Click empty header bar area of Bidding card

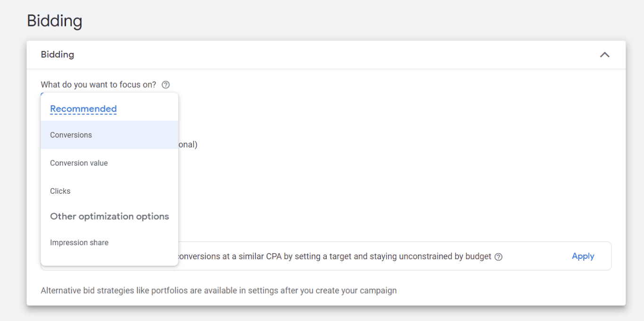click(330, 55)
